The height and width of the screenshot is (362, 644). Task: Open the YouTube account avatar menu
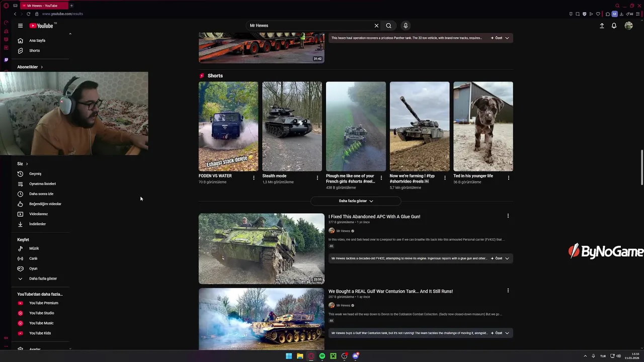628,26
